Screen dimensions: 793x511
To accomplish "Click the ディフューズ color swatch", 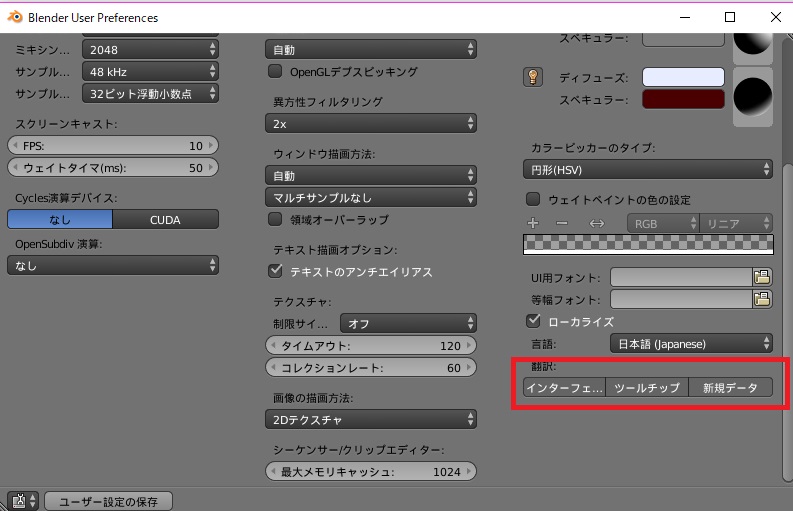I will (x=683, y=77).
